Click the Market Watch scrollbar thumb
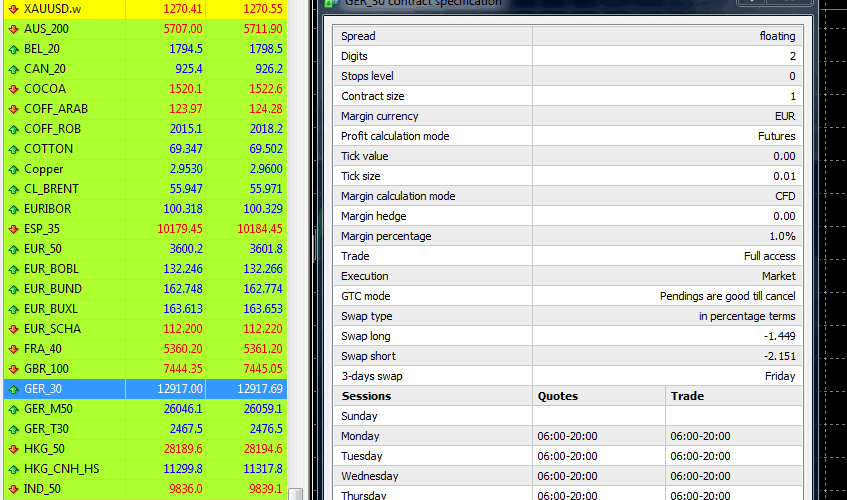The width and height of the screenshot is (847, 500). click(295, 494)
